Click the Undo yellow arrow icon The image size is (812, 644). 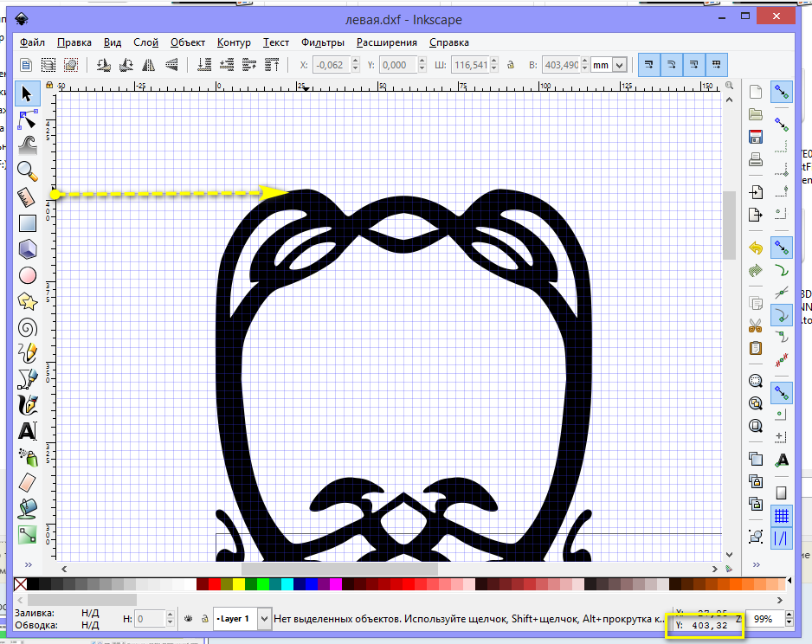(756, 248)
